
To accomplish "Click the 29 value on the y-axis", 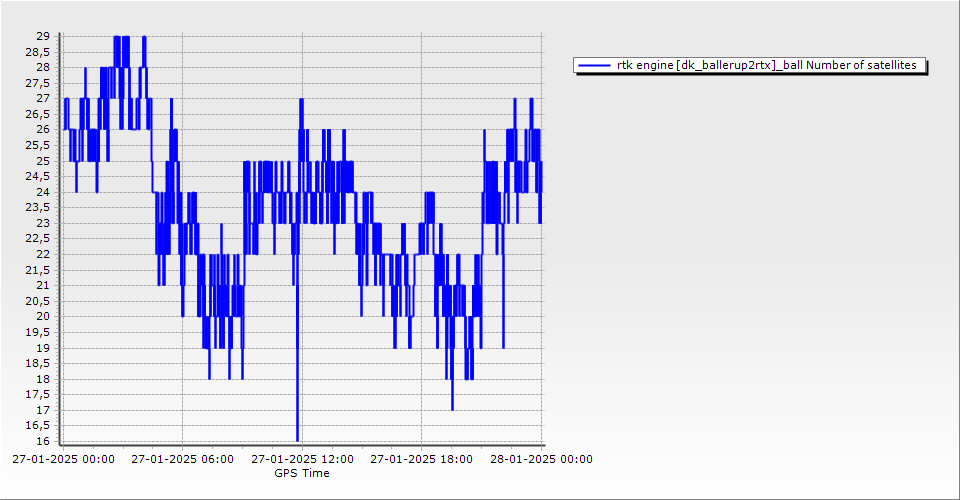I will [43, 36].
